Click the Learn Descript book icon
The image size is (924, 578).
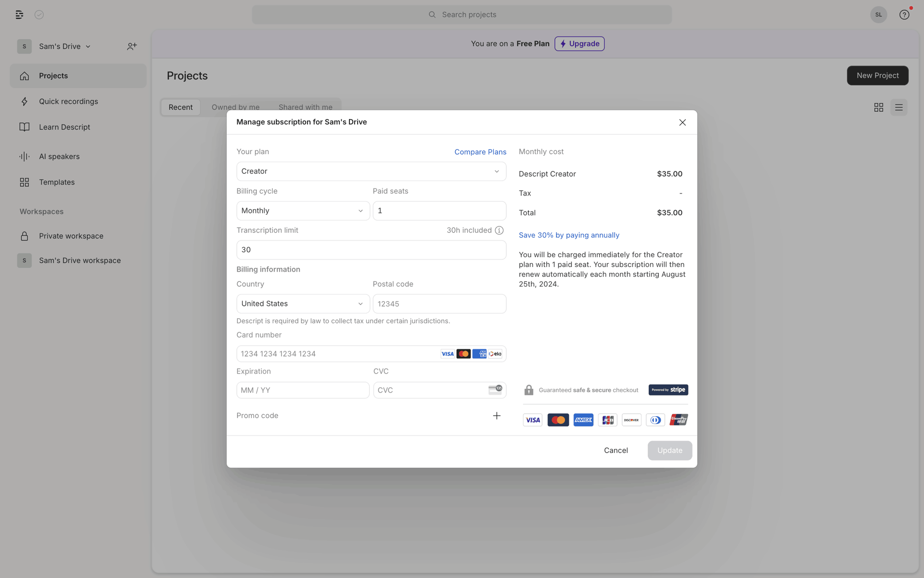click(25, 127)
